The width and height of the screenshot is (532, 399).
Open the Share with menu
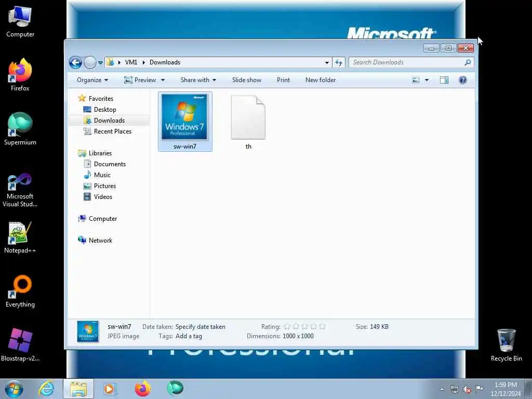[x=198, y=80]
